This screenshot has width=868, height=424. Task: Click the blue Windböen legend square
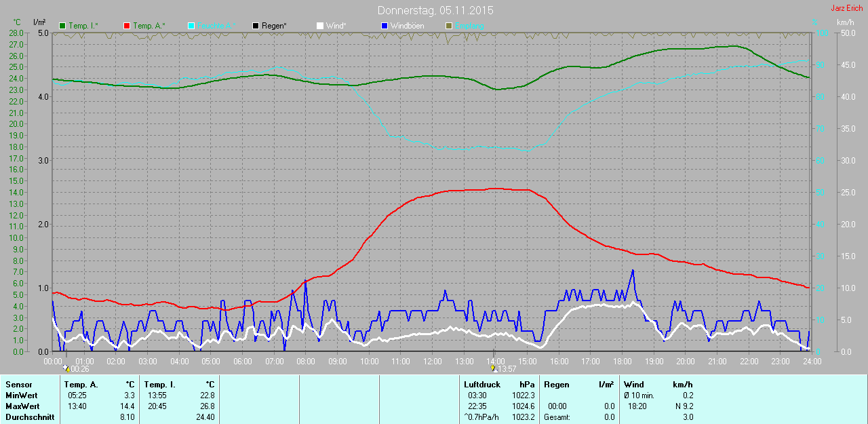[x=384, y=26]
